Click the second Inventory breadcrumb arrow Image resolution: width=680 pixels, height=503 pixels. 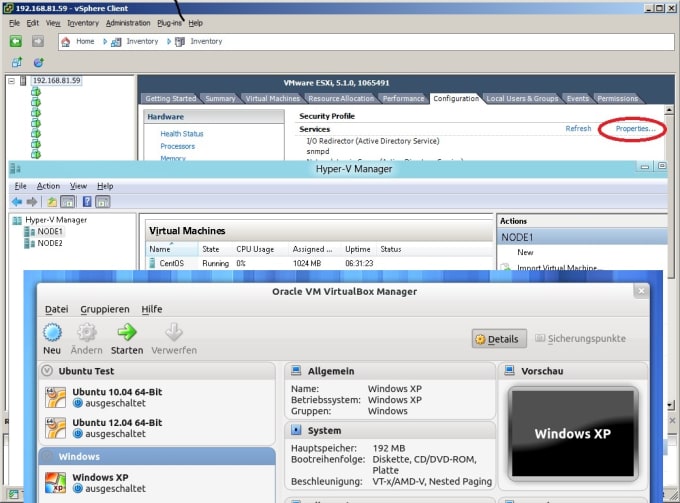click(x=169, y=42)
